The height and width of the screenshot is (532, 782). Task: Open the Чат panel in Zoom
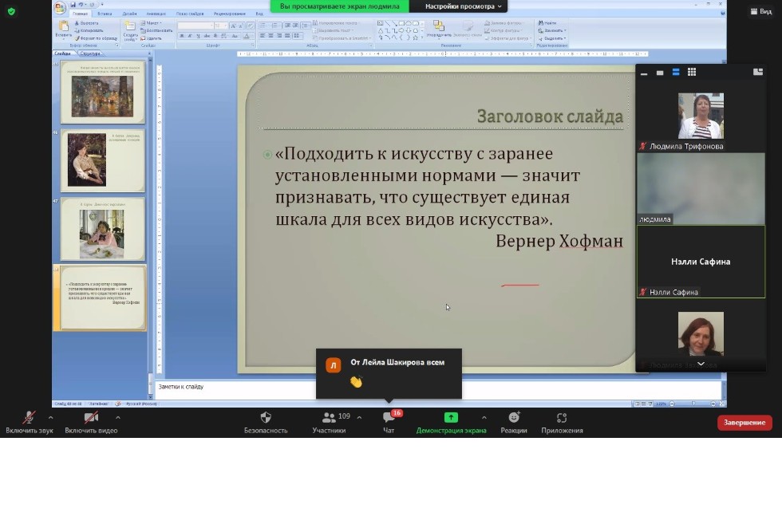(389, 423)
